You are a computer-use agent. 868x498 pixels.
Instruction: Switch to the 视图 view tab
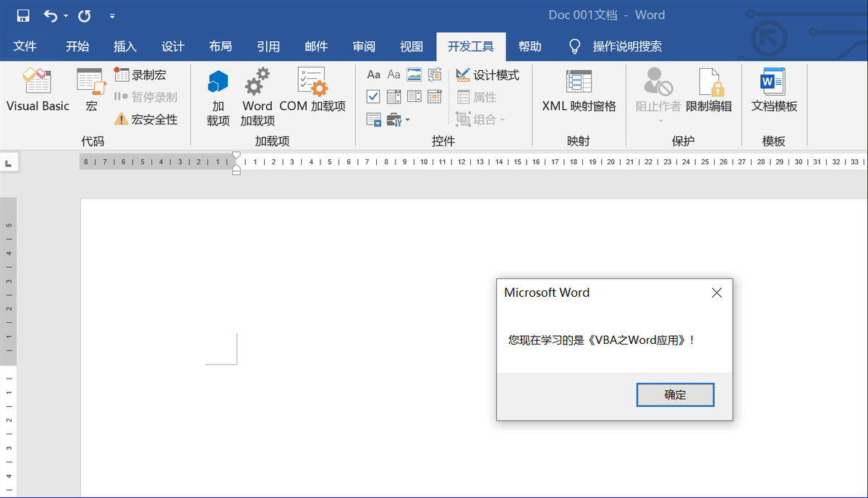point(412,46)
